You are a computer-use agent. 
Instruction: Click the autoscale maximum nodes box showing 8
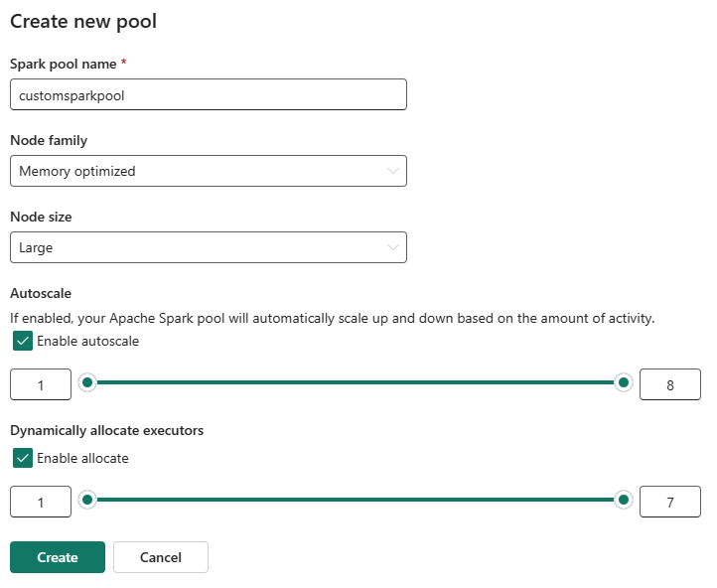coord(670,384)
